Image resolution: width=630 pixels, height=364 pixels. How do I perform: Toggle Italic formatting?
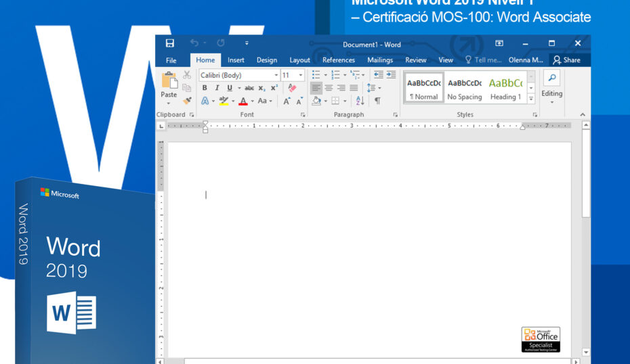pos(217,88)
